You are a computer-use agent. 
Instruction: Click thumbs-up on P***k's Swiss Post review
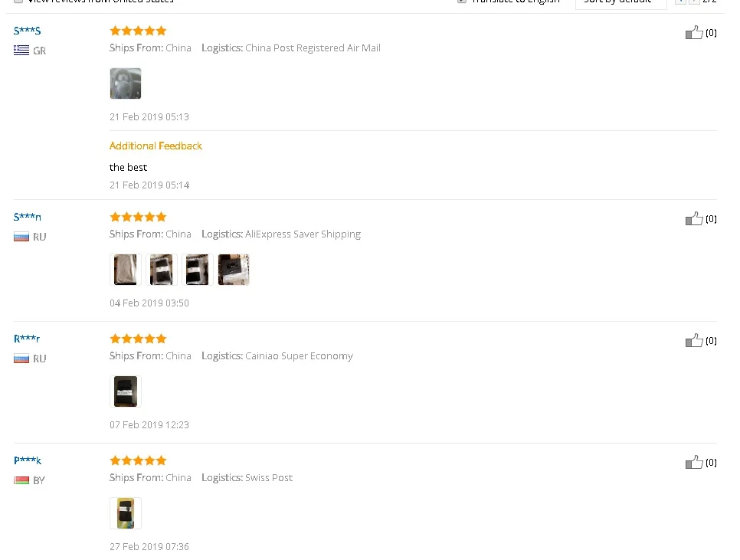[694, 463]
